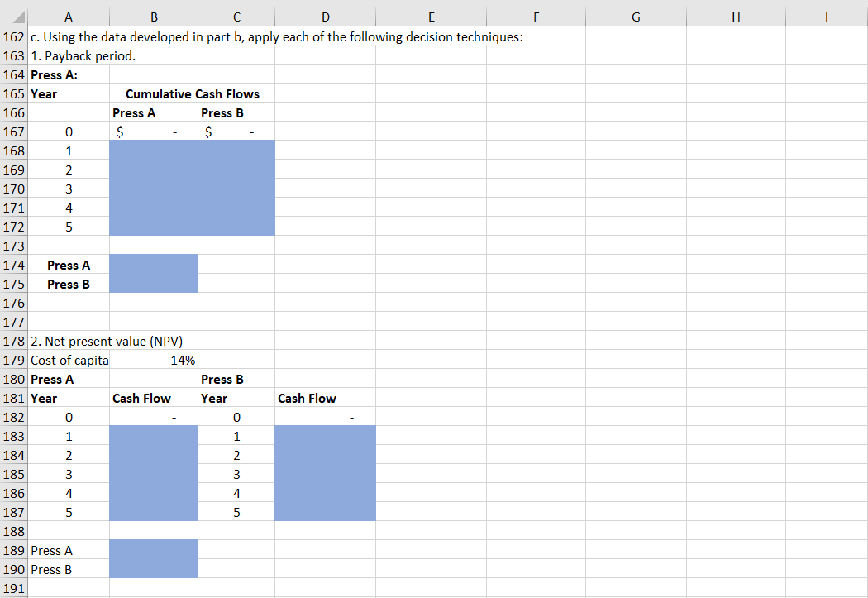Image resolution: width=868 pixels, height=598 pixels.
Task: Select column D header
Action: [x=326, y=17]
